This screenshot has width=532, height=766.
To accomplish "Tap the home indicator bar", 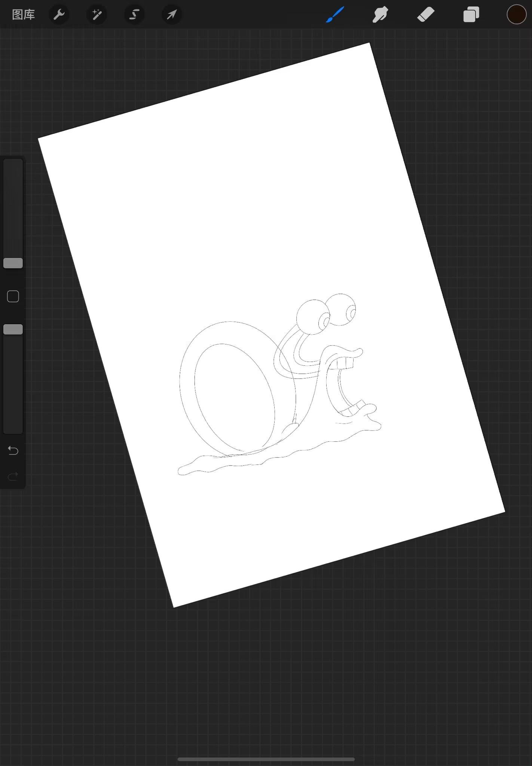I will [266, 759].
